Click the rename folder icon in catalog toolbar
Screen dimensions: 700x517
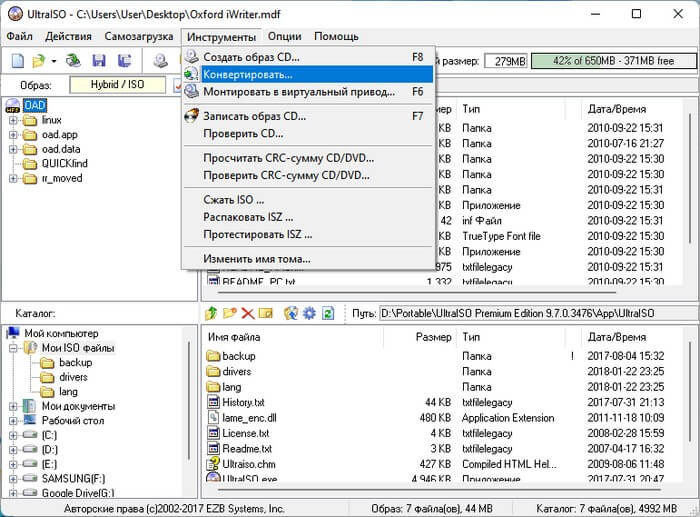(266, 313)
